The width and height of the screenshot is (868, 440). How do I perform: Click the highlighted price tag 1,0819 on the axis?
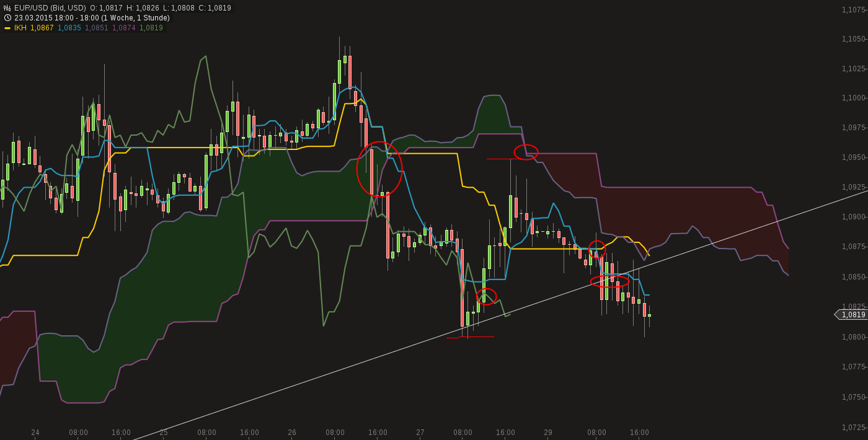point(852,314)
